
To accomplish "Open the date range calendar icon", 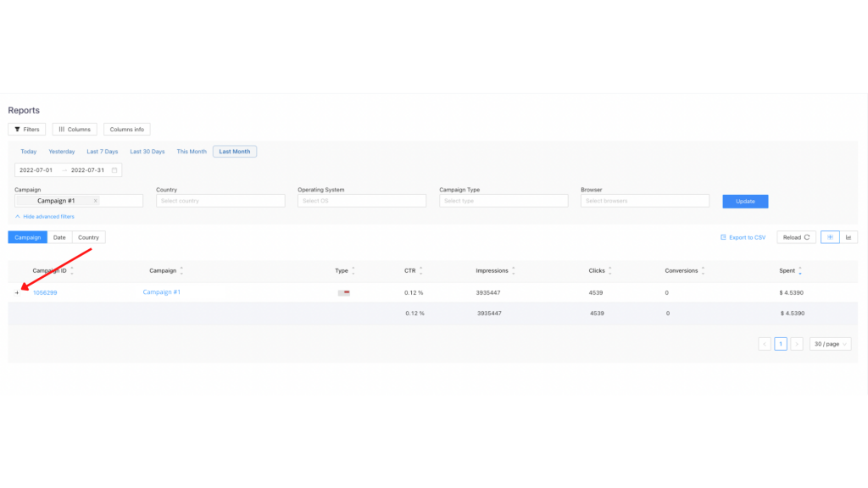I will pyautogui.click(x=115, y=169).
